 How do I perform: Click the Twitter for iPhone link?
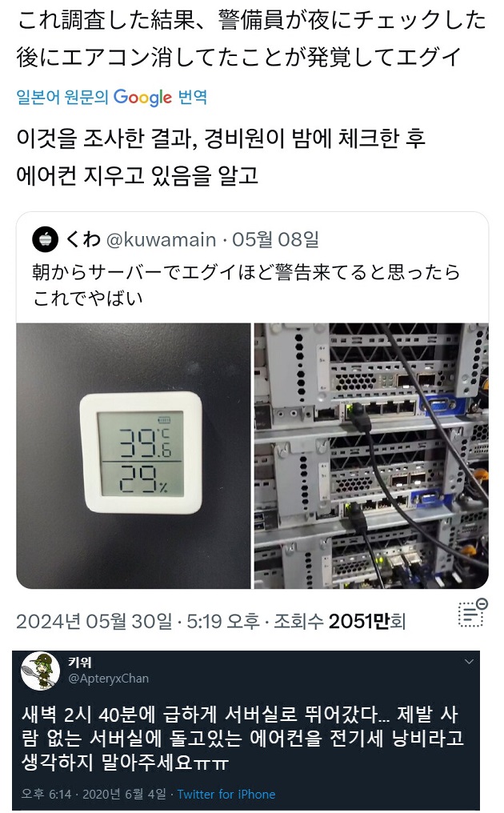coord(226,795)
